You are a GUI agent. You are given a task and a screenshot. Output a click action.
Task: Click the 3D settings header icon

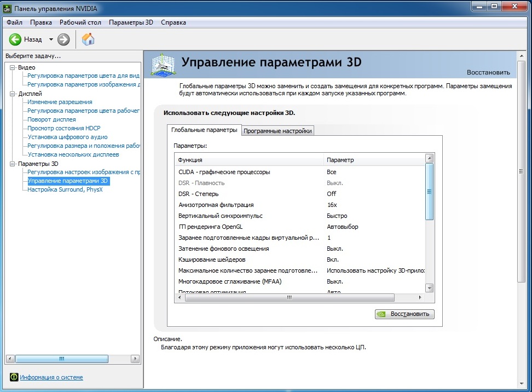[163, 65]
